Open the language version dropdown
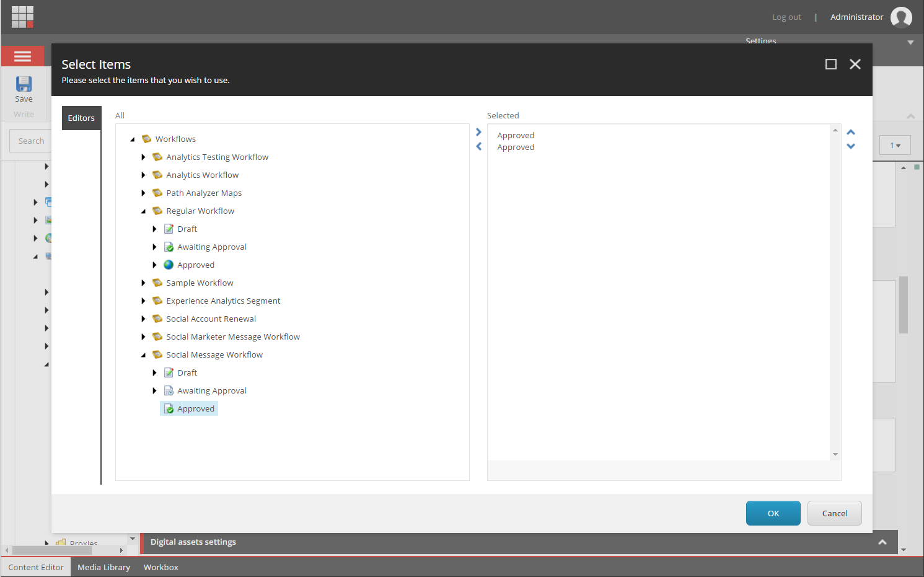Image resolution: width=924 pixels, height=577 pixels. 895,145
